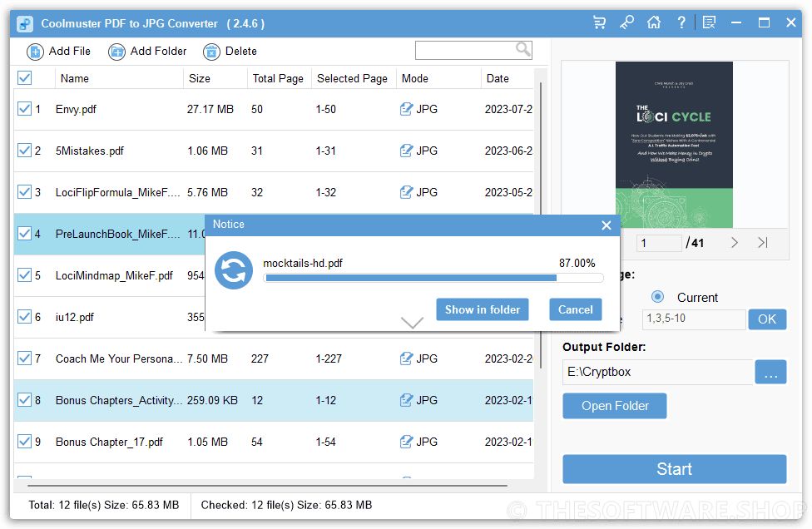Image resolution: width=812 pixels, height=529 pixels.
Task: Open help question mark icon
Action: (681, 22)
